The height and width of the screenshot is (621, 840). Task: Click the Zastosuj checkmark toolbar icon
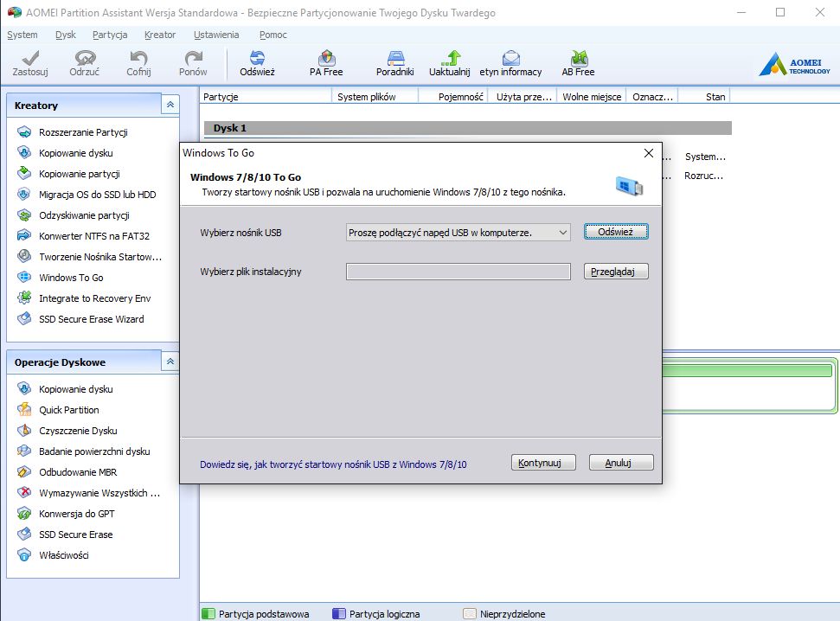coord(30,57)
